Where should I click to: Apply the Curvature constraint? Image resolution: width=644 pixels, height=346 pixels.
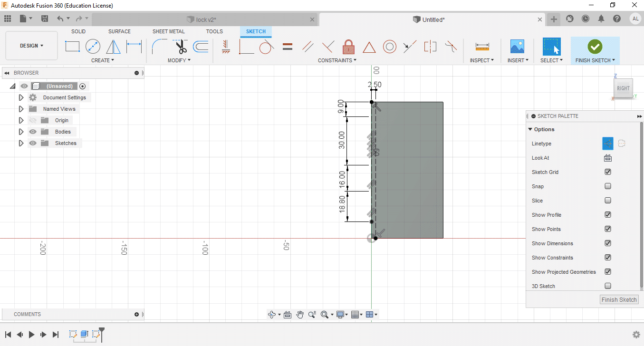click(451, 47)
